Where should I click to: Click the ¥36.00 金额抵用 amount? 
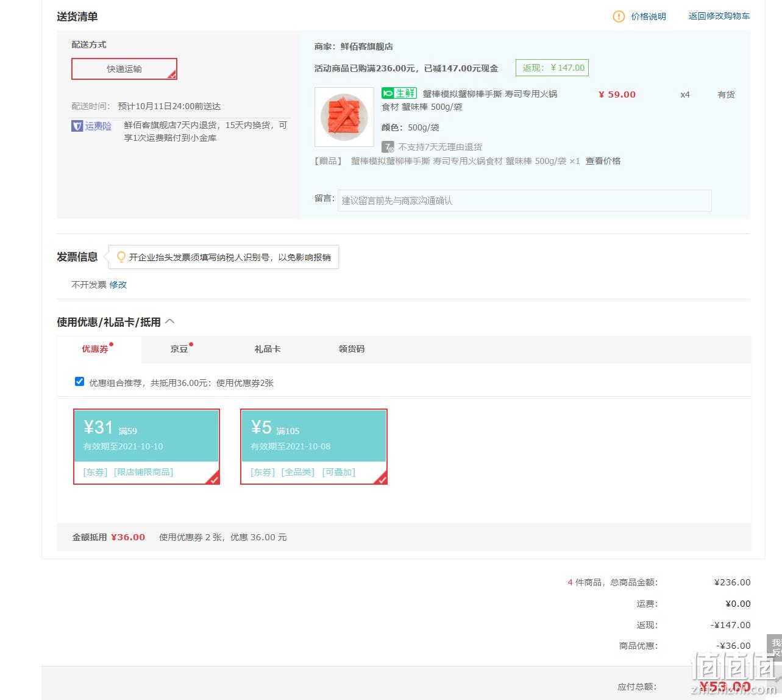click(x=128, y=537)
